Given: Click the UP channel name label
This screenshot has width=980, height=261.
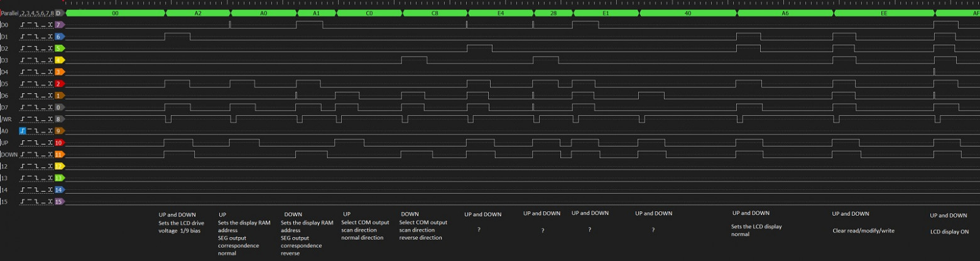Looking at the screenshot, I should [x=5, y=143].
